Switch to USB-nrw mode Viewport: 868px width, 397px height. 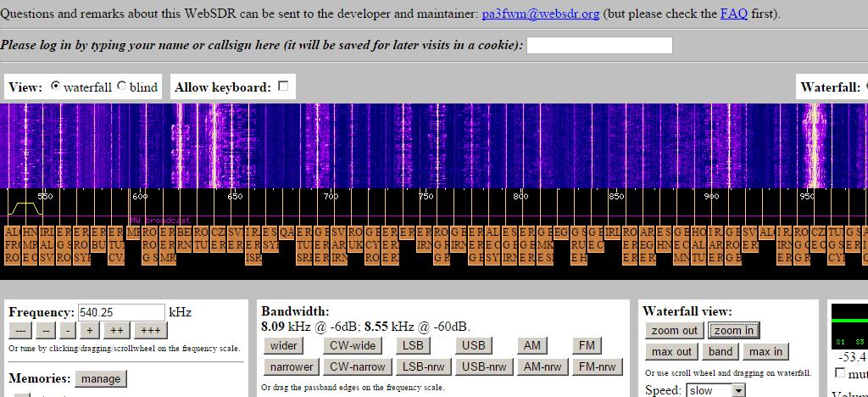click(485, 366)
